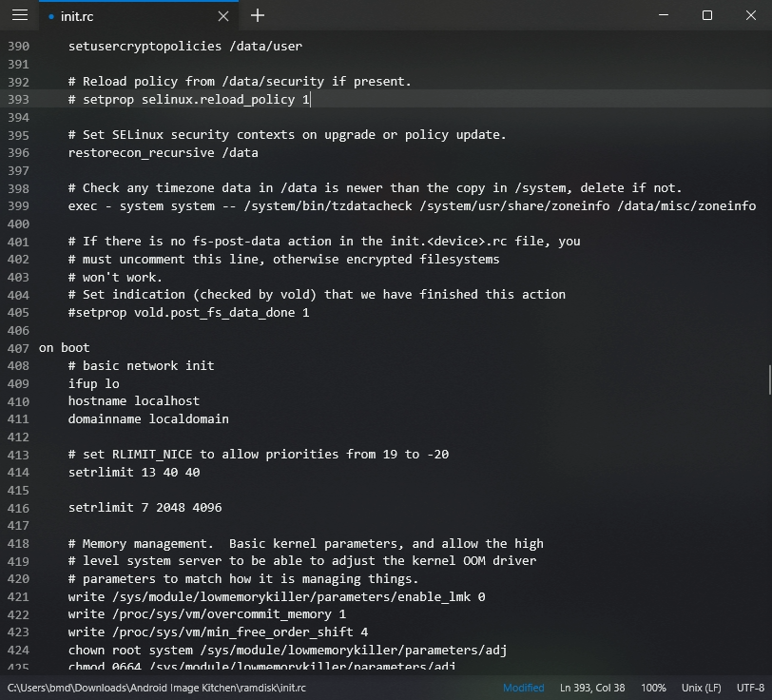Open zoom options by clicking 100%

pos(655,688)
